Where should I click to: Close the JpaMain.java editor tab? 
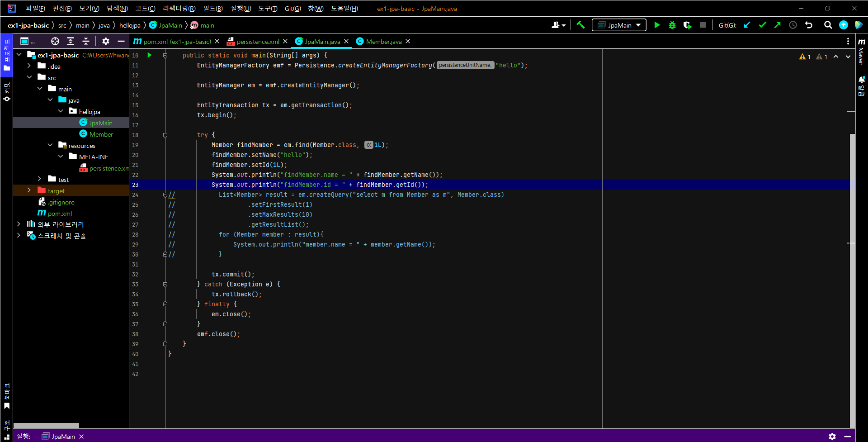tap(346, 42)
